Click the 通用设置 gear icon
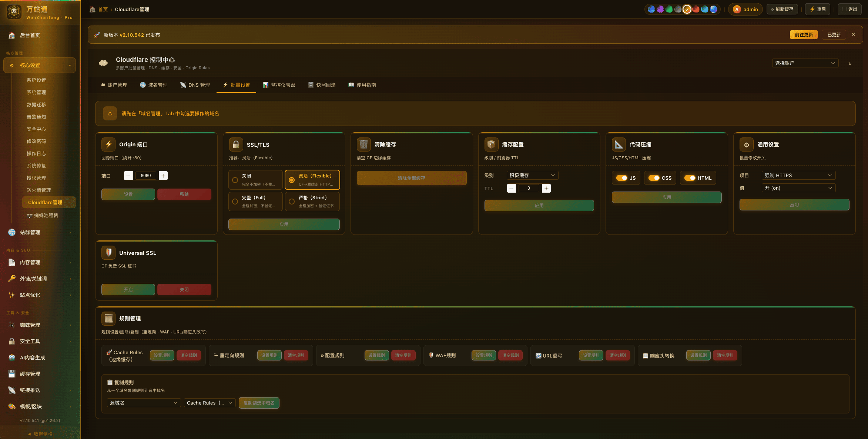Image resolution: width=868 pixels, height=439 pixels. tap(746, 144)
